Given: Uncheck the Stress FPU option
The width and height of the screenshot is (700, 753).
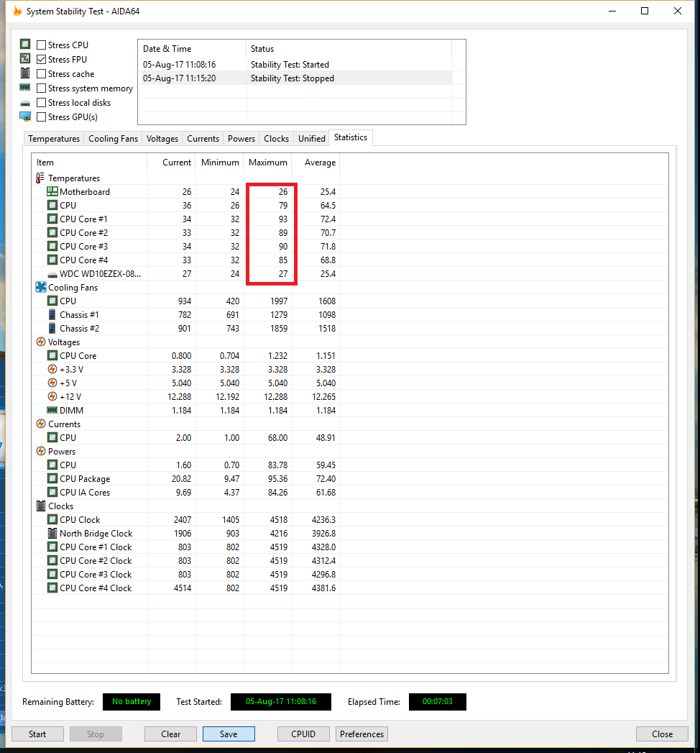Looking at the screenshot, I should [x=42, y=60].
